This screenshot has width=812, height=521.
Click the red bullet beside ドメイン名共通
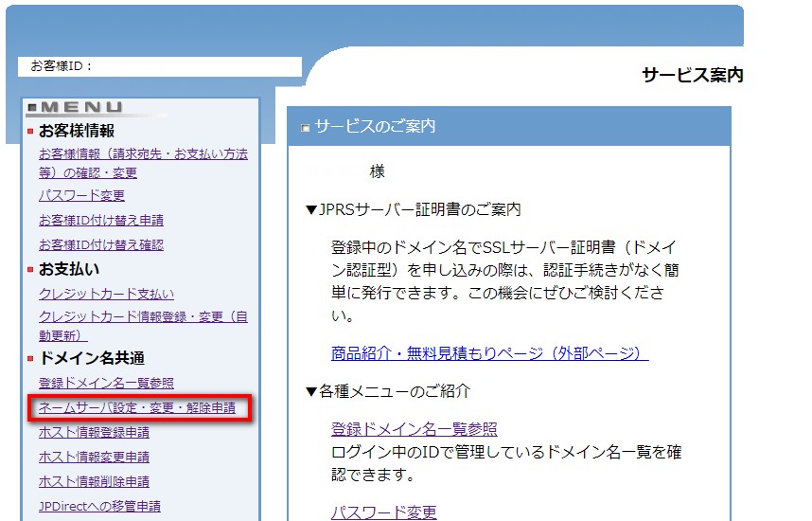pos(30,358)
